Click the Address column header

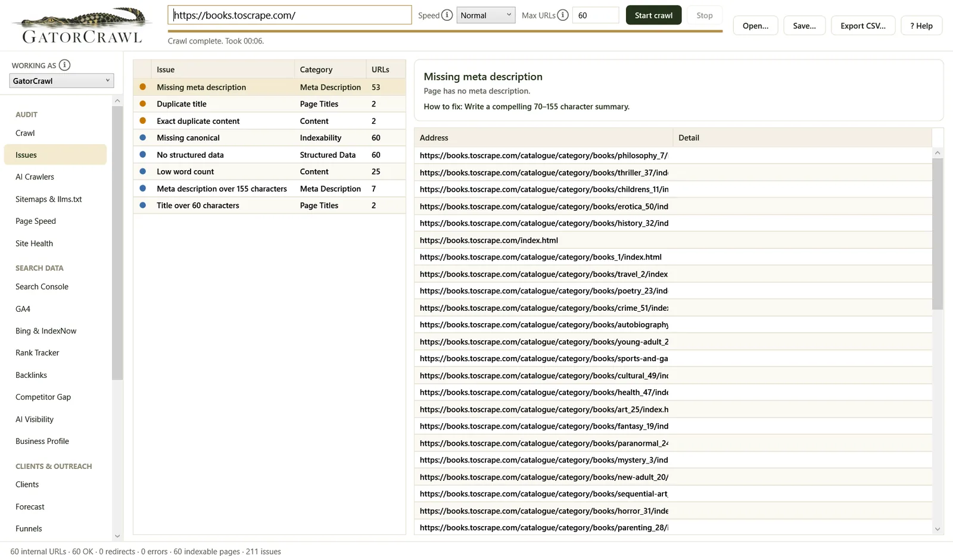tap(543, 137)
